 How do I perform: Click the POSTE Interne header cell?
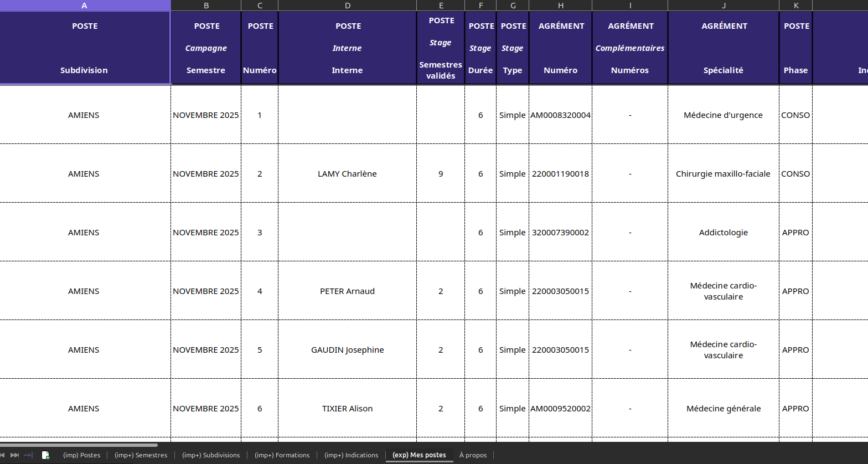(347, 48)
